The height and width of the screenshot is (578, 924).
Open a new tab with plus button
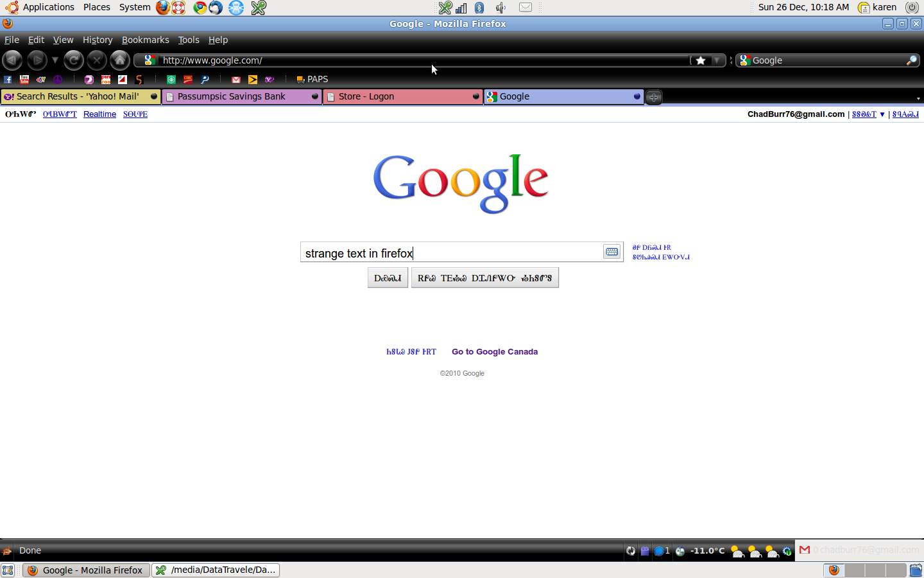tap(653, 97)
